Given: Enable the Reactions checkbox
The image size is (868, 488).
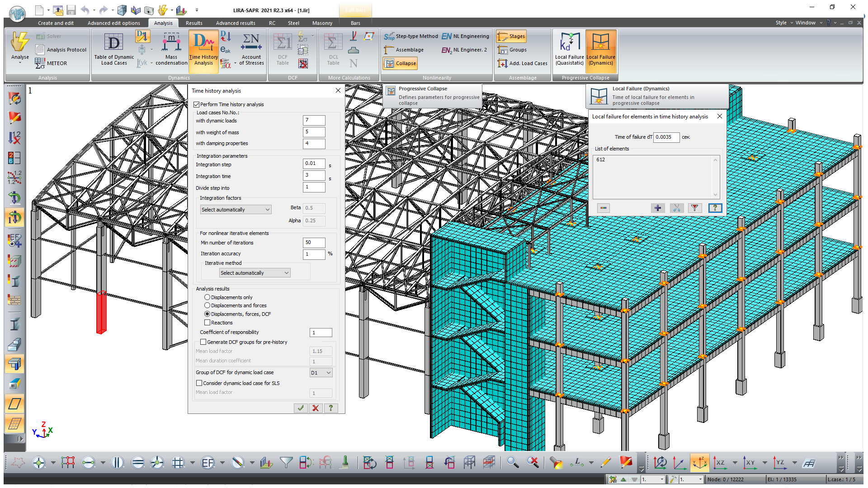Looking at the screenshot, I should coord(208,323).
